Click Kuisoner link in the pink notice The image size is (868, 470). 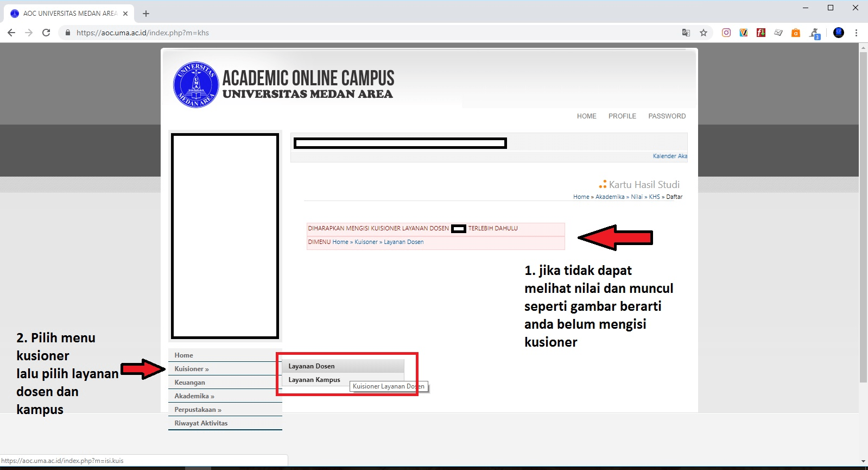[x=366, y=242]
